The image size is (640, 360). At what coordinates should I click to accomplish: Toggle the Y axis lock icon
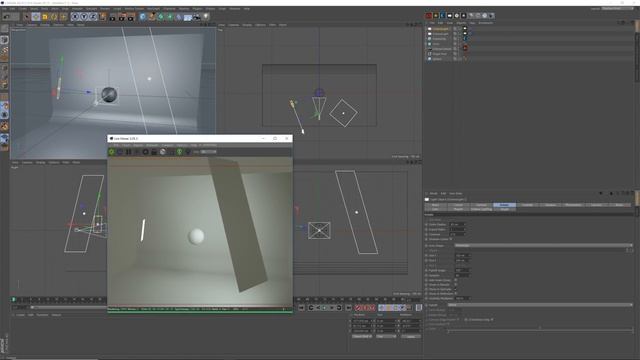pyautogui.click(x=84, y=17)
